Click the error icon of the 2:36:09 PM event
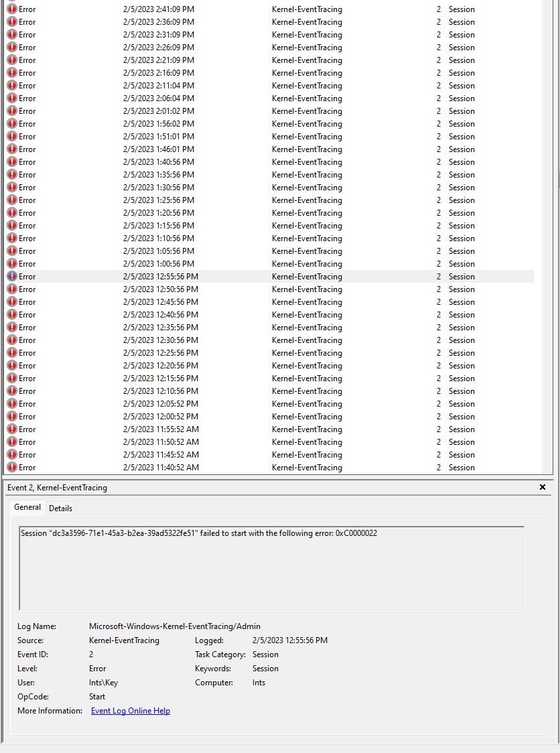The width and height of the screenshot is (560, 753). pos(12,21)
